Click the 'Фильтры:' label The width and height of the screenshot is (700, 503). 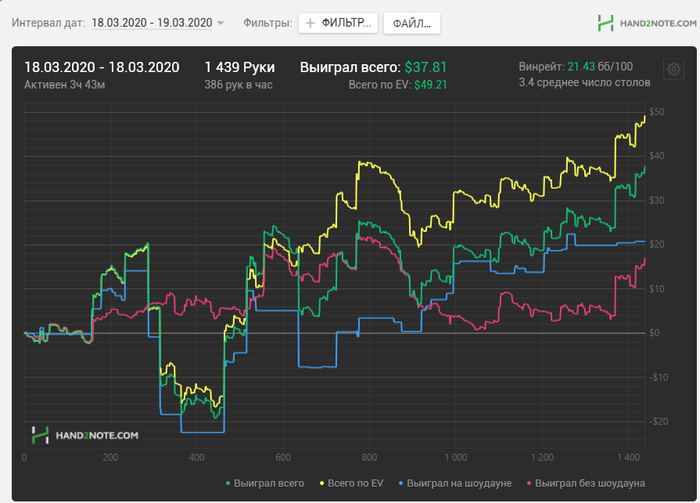(267, 23)
